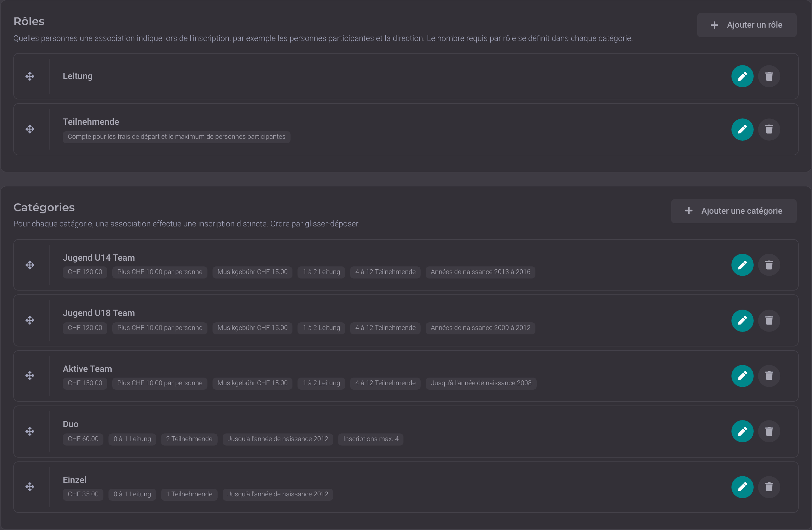Image resolution: width=812 pixels, height=530 pixels.
Task: Edit the Duo category
Action: click(x=742, y=431)
